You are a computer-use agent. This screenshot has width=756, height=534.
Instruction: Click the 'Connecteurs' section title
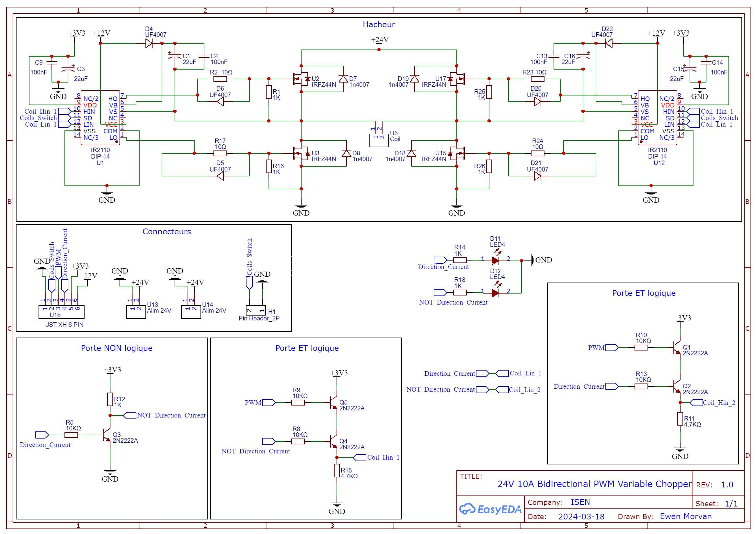tap(166, 232)
